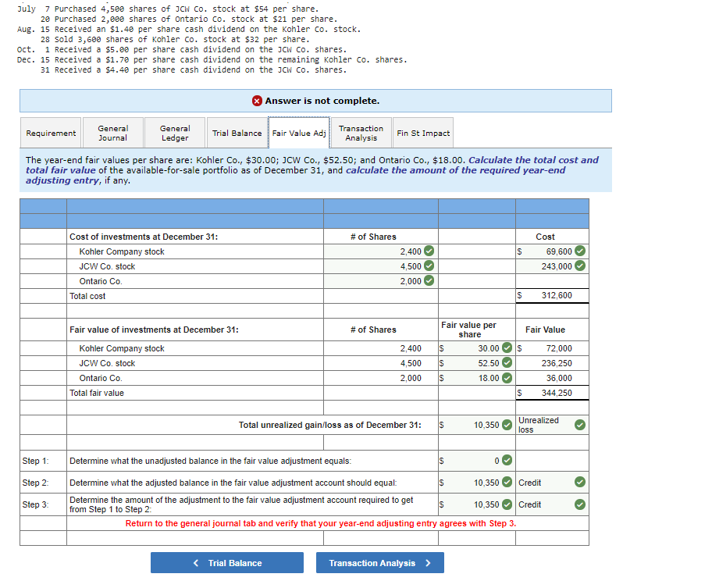The width and height of the screenshot is (712, 588).
Task: Select the General Ledger tab
Action: pos(173,133)
